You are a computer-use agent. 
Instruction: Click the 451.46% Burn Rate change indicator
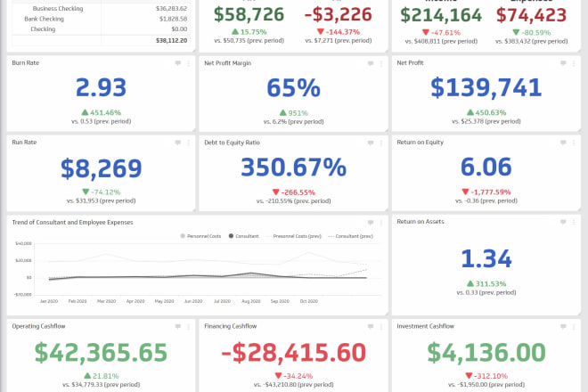[101, 112]
